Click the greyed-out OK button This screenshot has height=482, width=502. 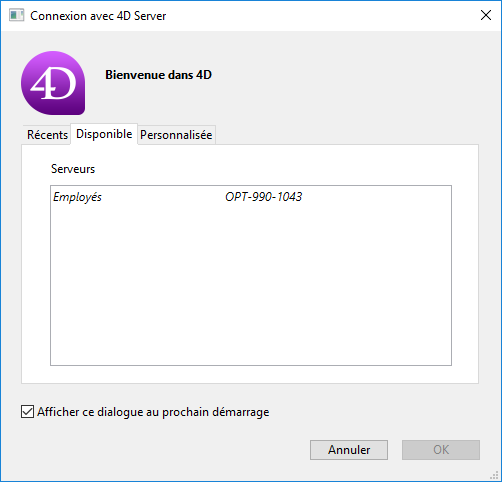441,450
